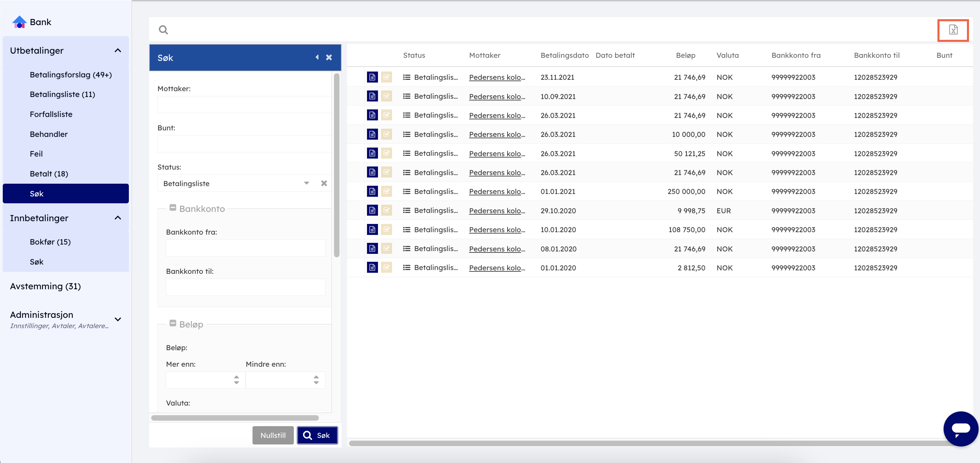Click the Excel export icon
The width and height of the screenshot is (980, 463).
click(x=953, y=30)
